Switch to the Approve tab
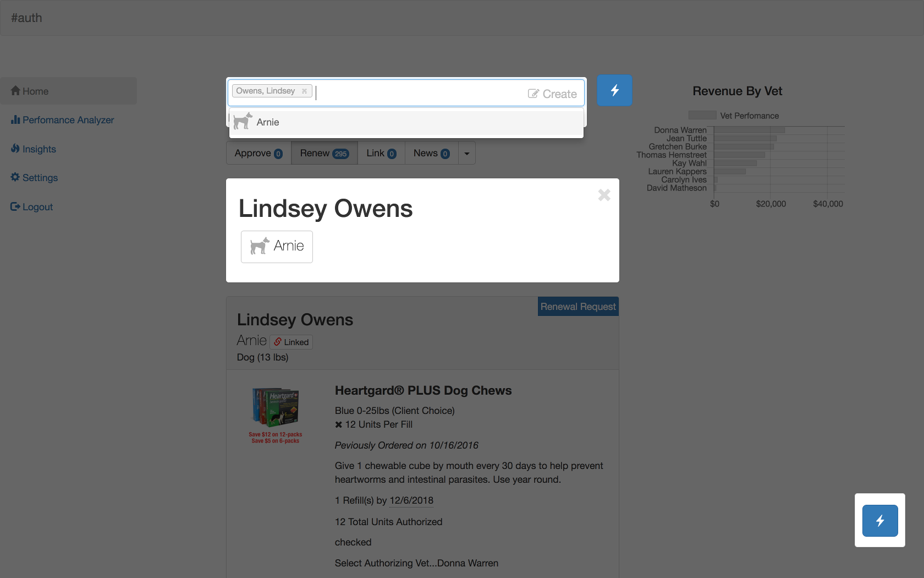Image resolution: width=924 pixels, height=578 pixels. [258, 153]
